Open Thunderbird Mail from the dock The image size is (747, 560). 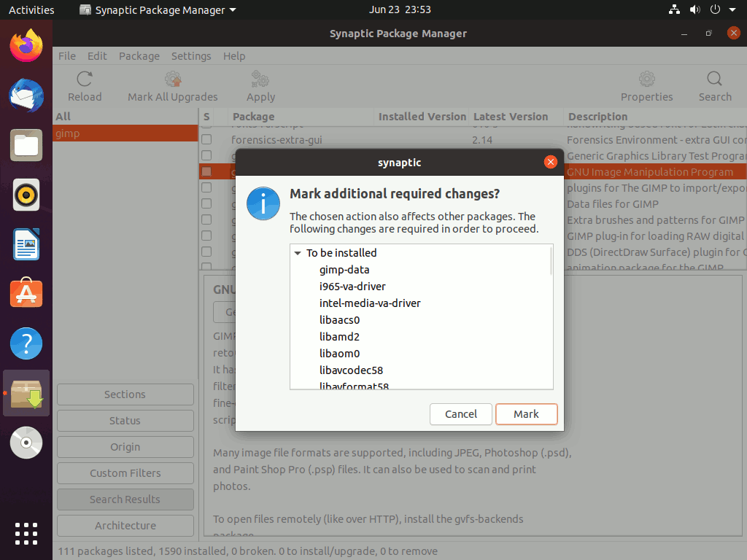[26, 96]
